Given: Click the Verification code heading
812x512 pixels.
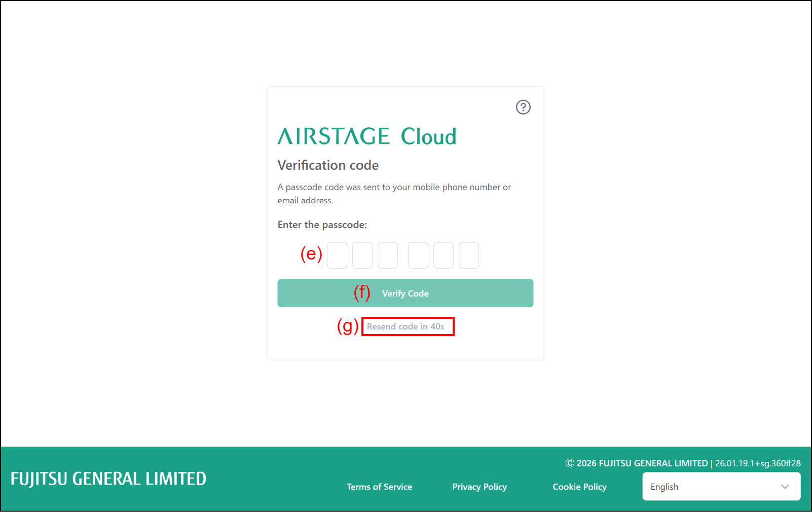Looking at the screenshot, I should 328,165.
